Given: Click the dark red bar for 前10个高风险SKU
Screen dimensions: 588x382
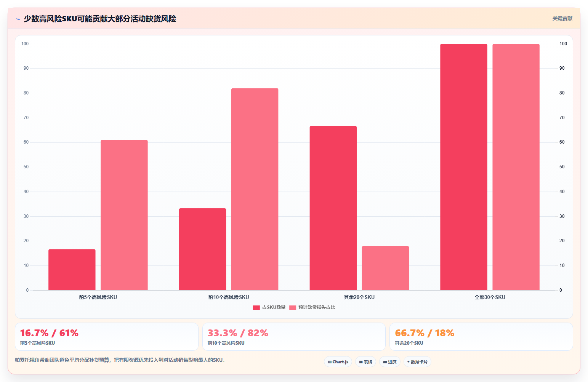Looking at the screenshot, I should 202,249.
